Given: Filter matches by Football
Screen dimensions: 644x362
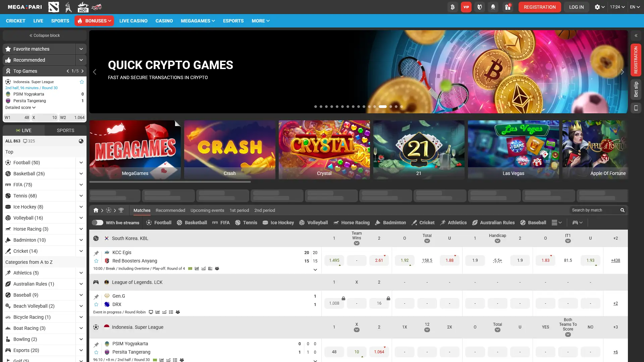Looking at the screenshot, I should pos(159,223).
